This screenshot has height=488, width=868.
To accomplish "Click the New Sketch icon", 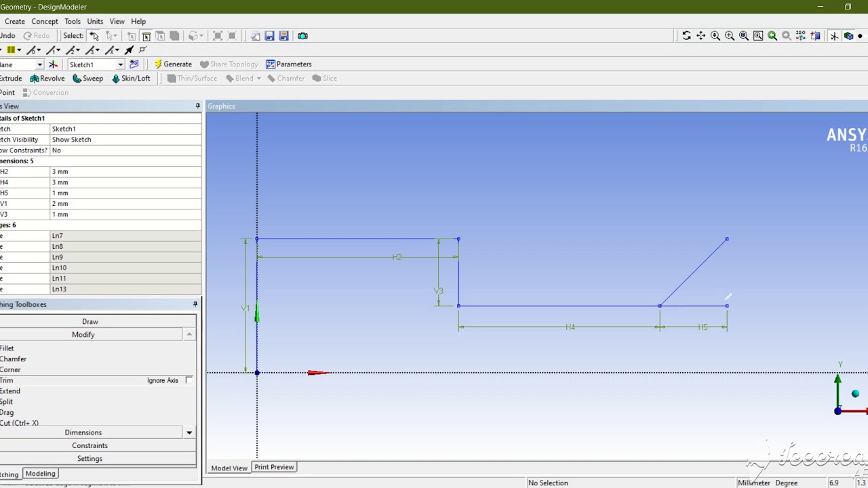I will point(134,64).
